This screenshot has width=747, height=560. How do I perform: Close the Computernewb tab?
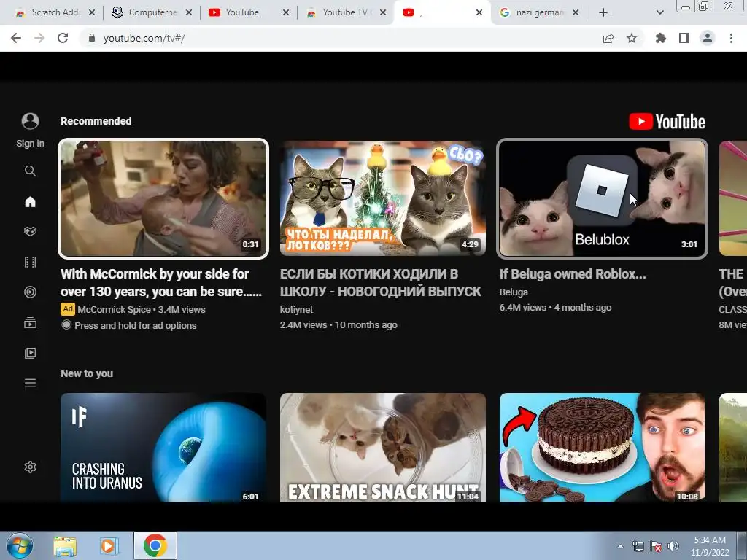click(189, 12)
